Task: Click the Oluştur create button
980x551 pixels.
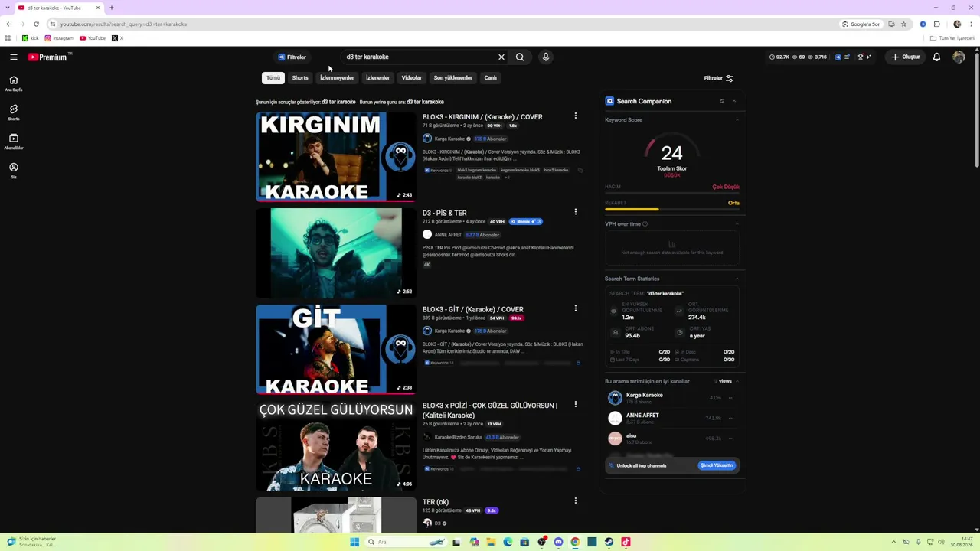Action: pos(906,57)
